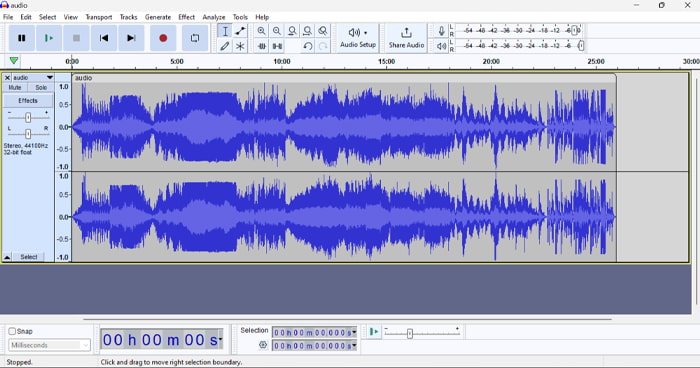Click the horizontal scrollbar
Screen dimensions: 700x368
pos(347,319)
